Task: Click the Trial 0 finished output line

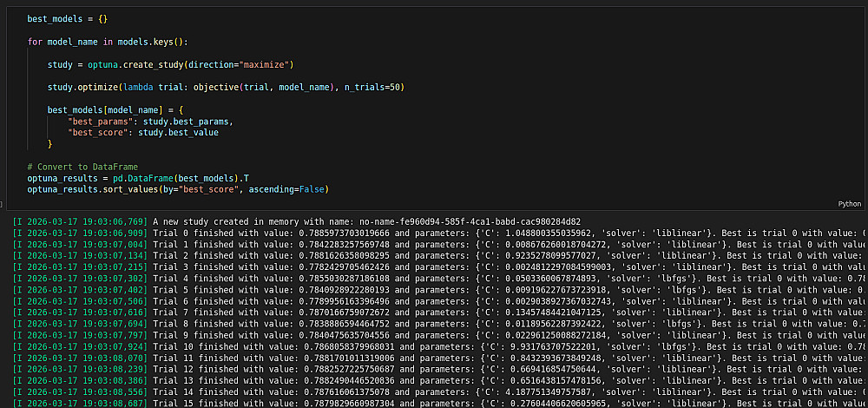Action: pos(434,234)
